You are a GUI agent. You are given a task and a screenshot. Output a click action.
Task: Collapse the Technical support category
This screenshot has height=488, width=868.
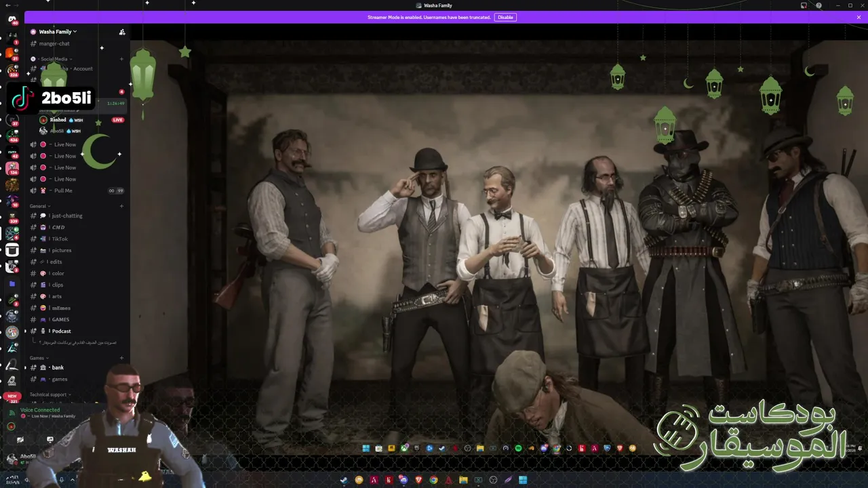tap(50, 394)
